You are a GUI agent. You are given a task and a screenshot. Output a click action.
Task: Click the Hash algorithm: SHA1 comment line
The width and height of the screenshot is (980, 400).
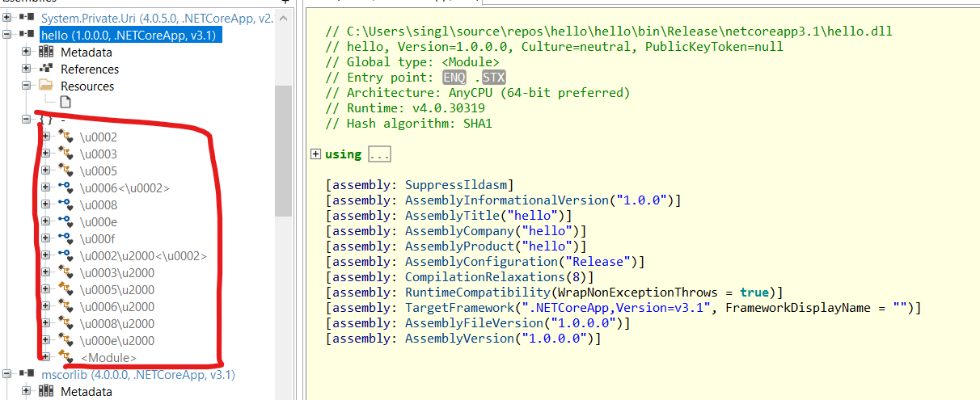point(408,124)
